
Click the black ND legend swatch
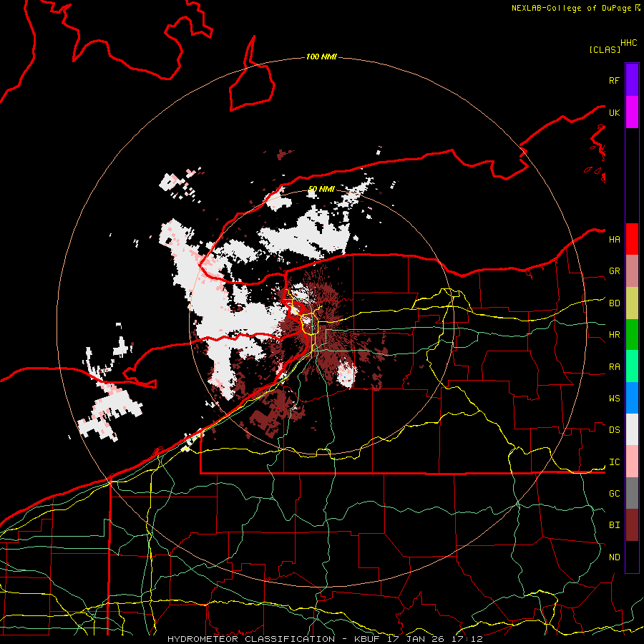pyautogui.click(x=632, y=557)
